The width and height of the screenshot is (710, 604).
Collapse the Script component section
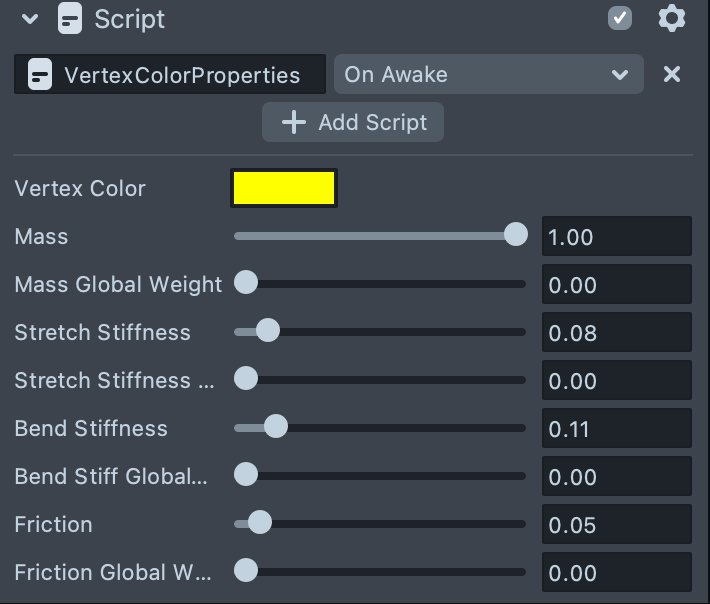click(30, 19)
